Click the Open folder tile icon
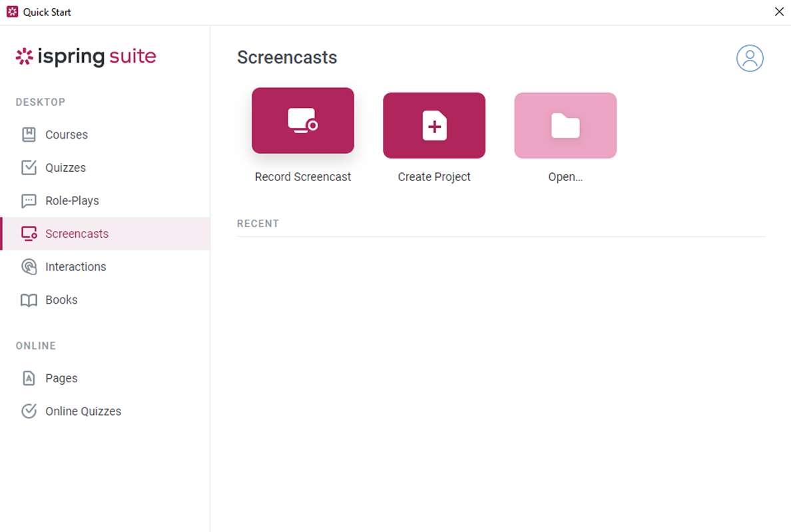Viewport: 791px width, 532px height. point(565,126)
